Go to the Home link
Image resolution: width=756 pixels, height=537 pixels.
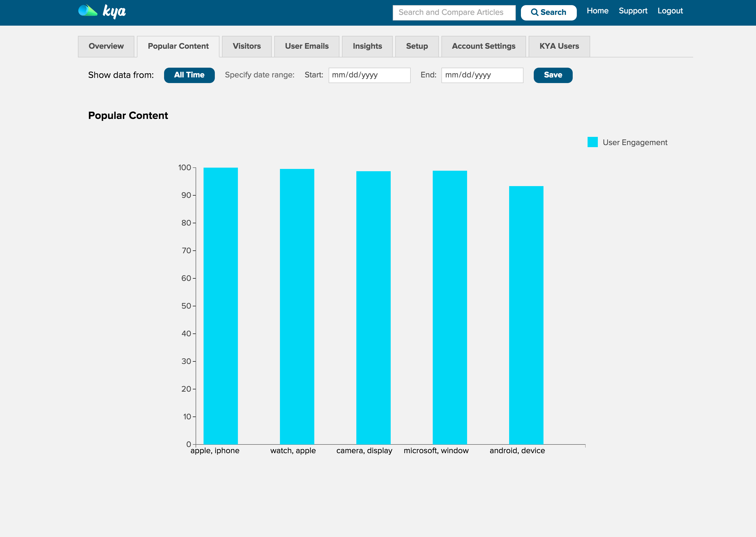point(597,11)
